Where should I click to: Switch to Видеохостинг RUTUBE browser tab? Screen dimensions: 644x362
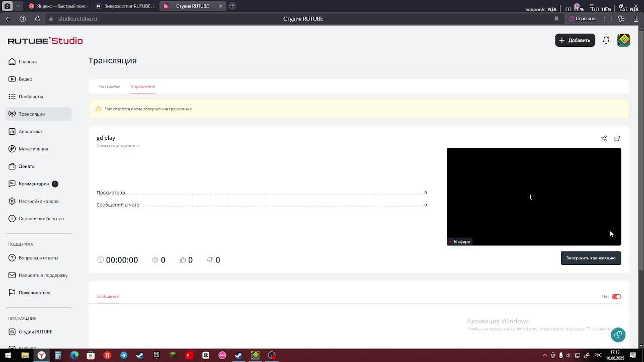tap(126, 6)
